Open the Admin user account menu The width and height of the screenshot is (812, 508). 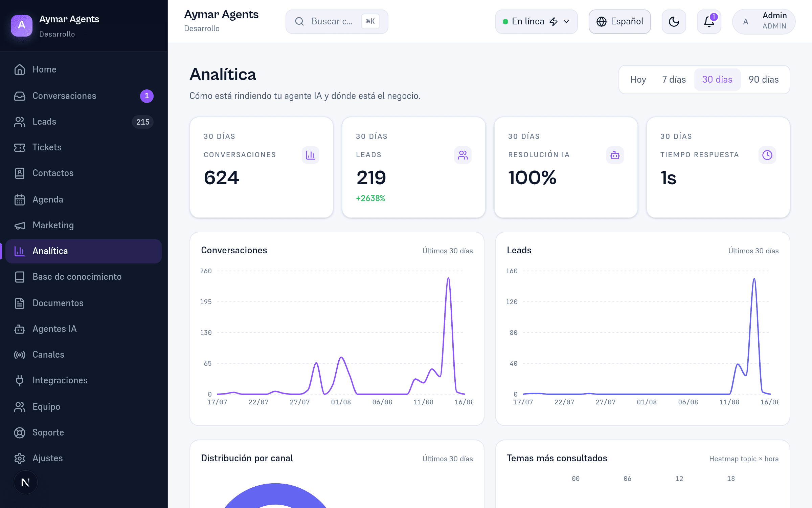(764, 22)
